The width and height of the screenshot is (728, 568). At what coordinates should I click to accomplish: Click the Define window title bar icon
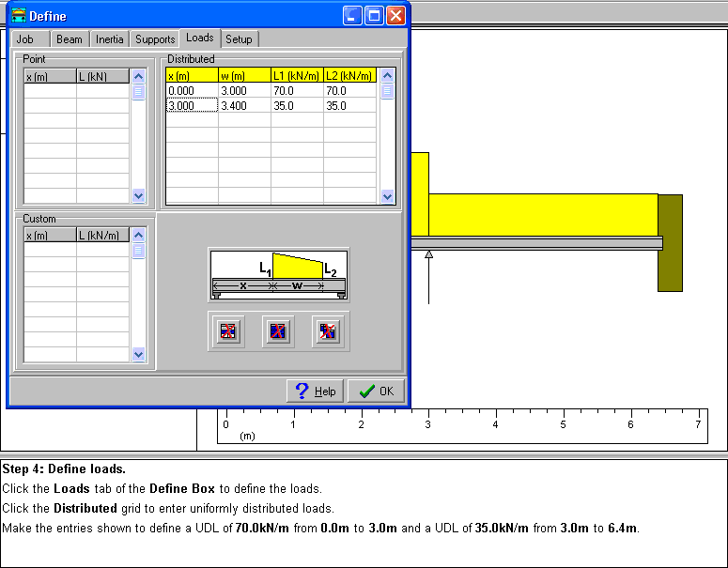(18, 16)
